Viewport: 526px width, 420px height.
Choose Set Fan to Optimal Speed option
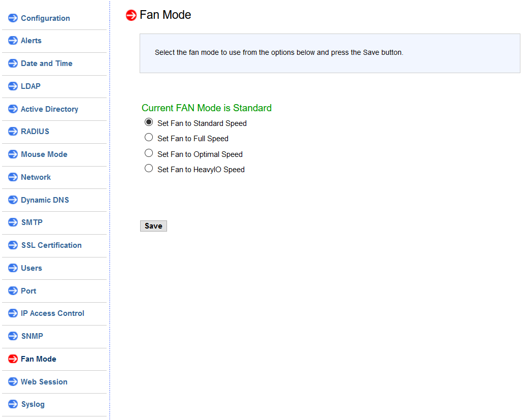click(x=149, y=153)
